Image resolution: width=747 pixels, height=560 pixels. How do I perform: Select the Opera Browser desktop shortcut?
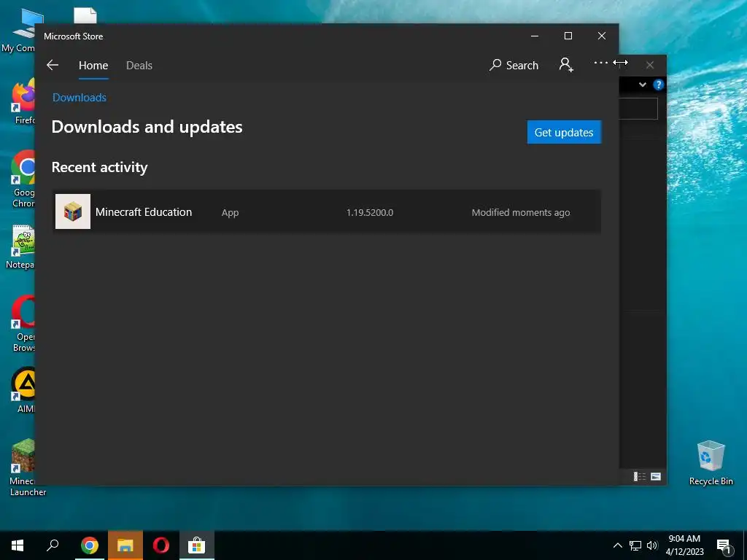coord(23,323)
